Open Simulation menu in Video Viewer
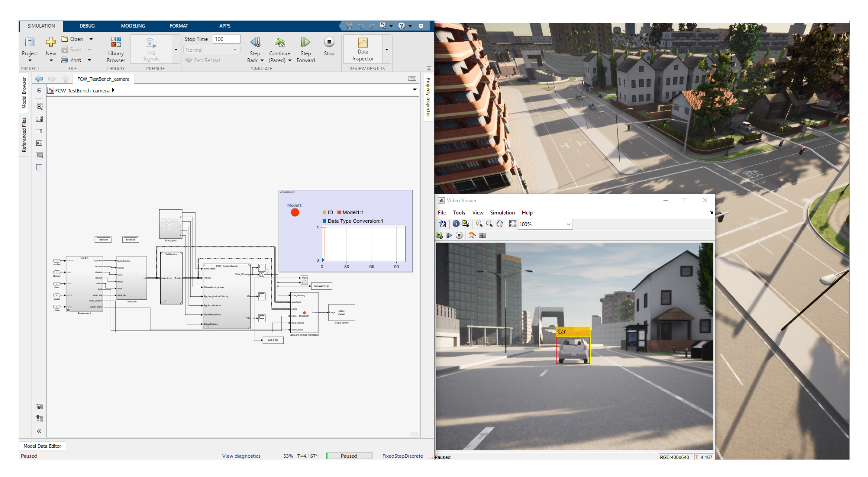 tap(502, 213)
